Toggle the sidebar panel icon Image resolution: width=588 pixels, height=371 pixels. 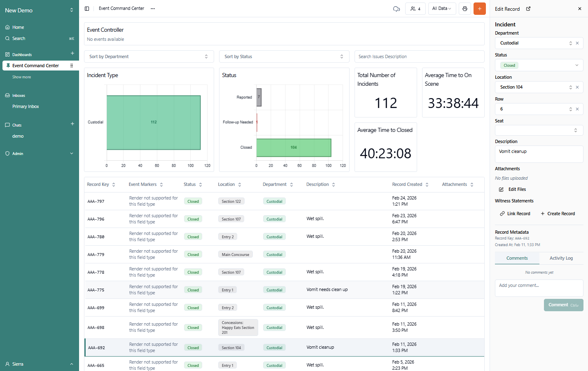87,9
